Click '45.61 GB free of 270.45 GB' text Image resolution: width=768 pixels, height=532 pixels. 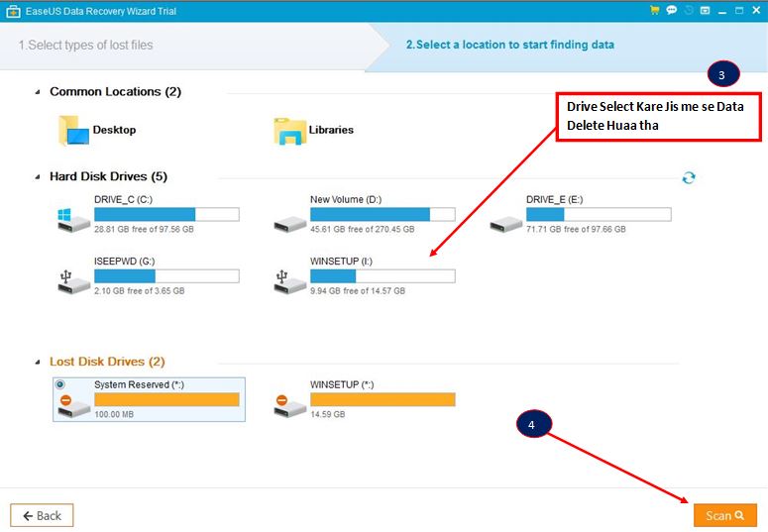[363, 229]
